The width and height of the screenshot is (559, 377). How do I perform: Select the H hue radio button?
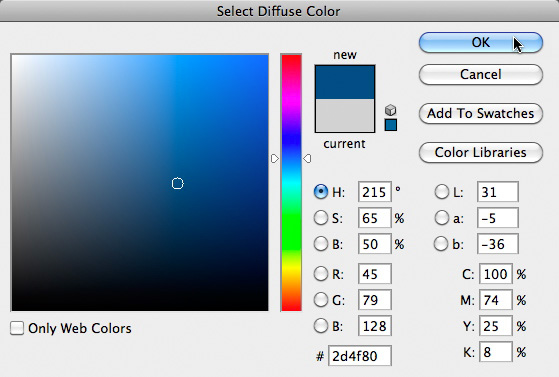click(x=321, y=192)
